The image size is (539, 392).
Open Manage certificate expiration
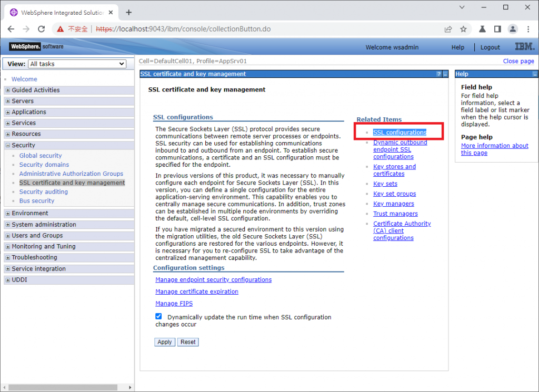click(x=197, y=292)
